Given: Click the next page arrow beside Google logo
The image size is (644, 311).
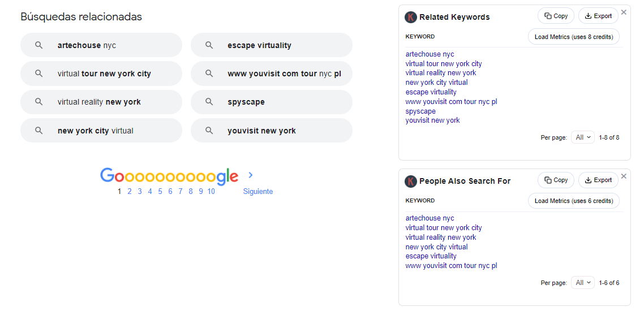Looking at the screenshot, I should pyautogui.click(x=251, y=175).
